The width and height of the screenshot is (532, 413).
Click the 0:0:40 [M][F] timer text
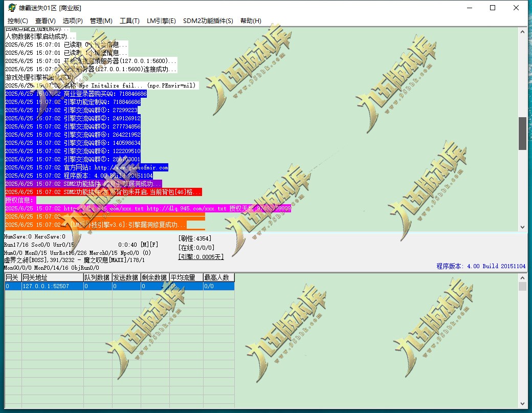tap(138, 245)
